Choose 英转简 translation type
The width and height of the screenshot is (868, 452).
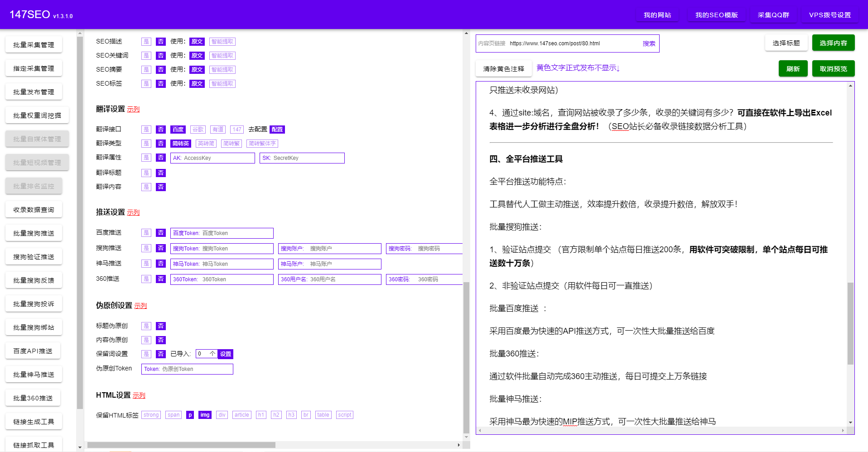coord(206,144)
